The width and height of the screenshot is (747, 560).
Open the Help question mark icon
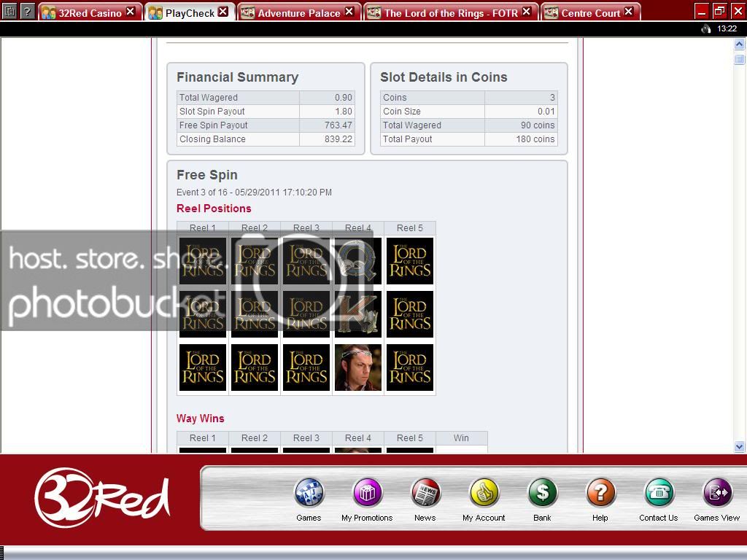click(x=600, y=493)
